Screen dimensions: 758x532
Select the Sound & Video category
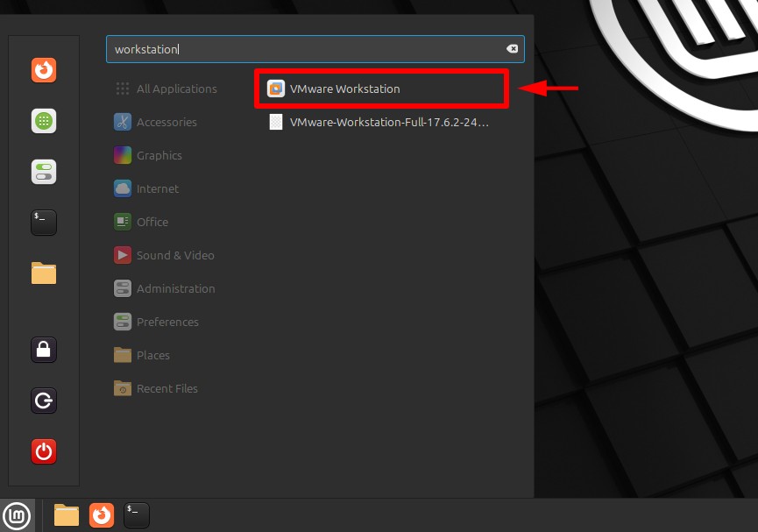click(x=165, y=255)
